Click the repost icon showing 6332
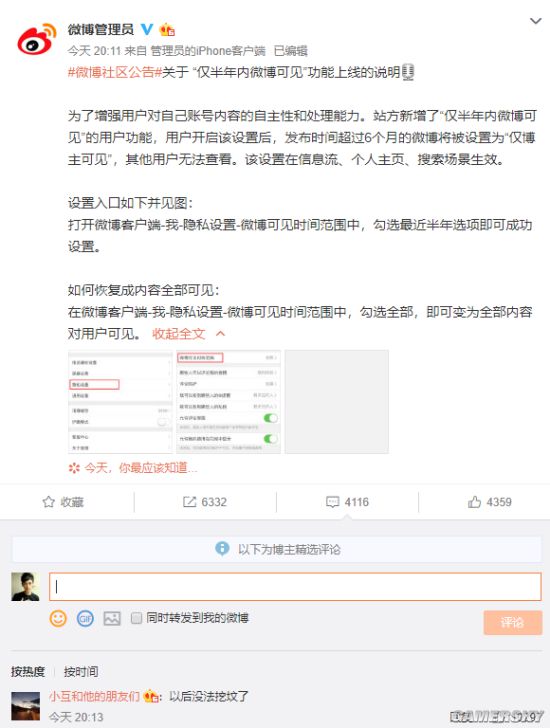The height and width of the screenshot is (728, 550). tap(189, 502)
